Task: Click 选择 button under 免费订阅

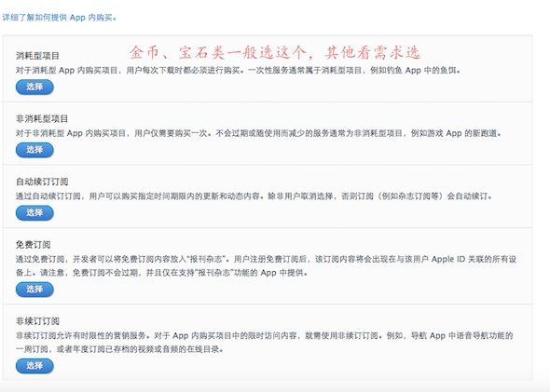Action: coord(34,290)
